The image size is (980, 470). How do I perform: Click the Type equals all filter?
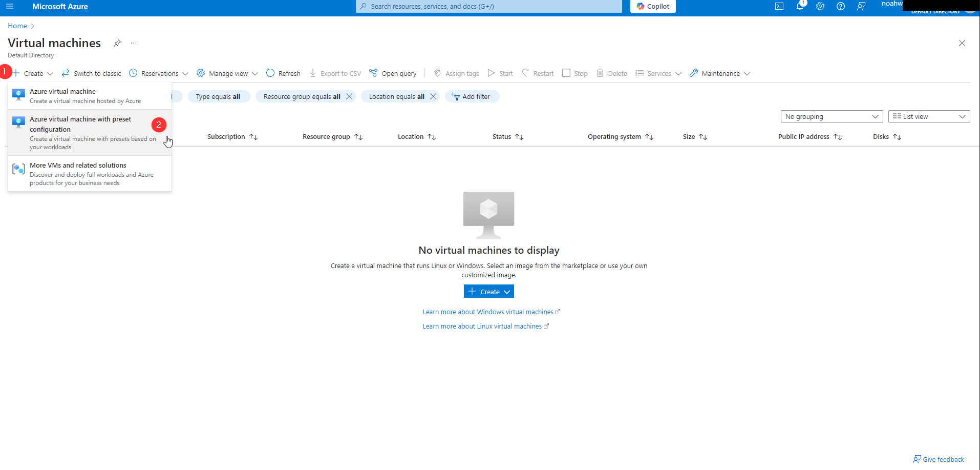pos(219,96)
